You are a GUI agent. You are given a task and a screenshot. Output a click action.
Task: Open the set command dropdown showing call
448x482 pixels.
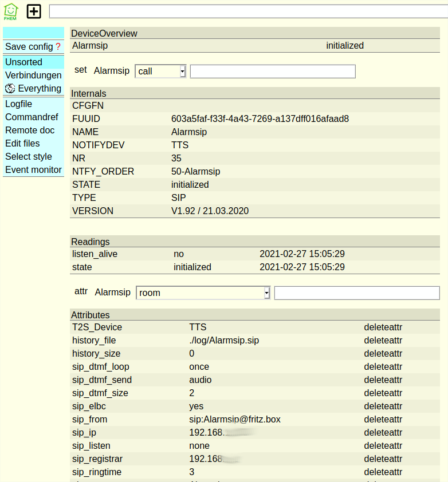coord(160,71)
